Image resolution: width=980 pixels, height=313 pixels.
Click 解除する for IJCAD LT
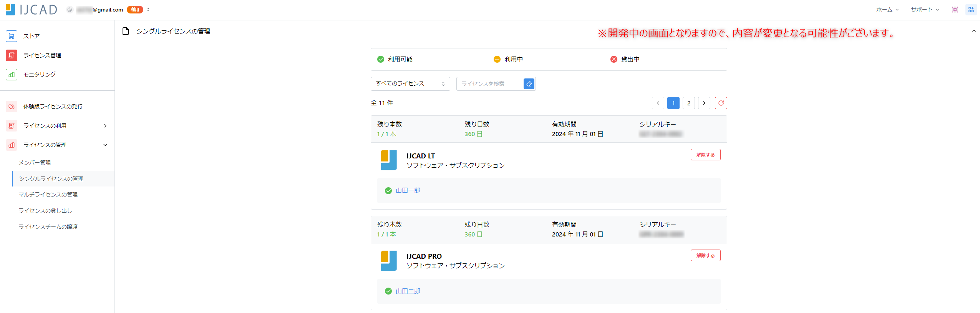(x=705, y=155)
